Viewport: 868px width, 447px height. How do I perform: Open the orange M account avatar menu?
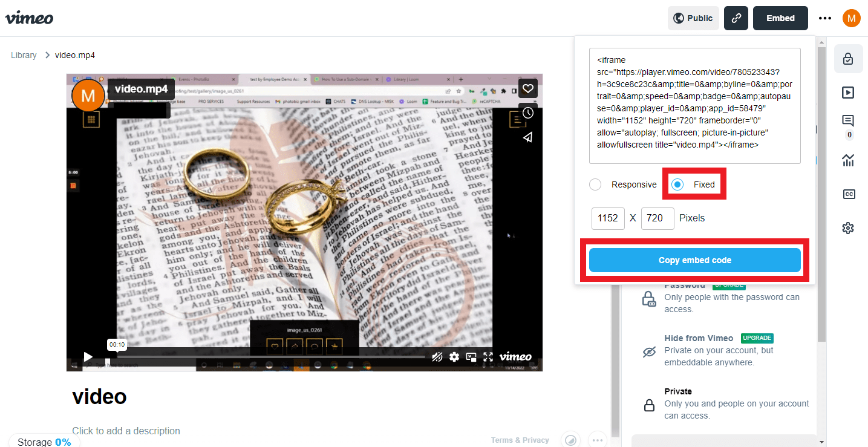[851, 18]
